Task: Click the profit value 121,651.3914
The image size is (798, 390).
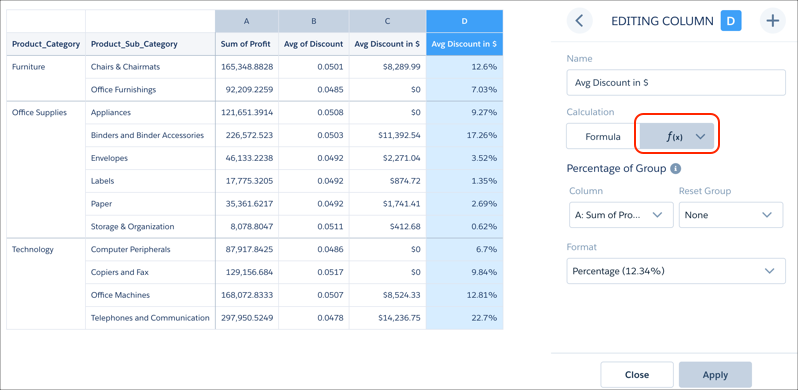Action: coord(247,113)
